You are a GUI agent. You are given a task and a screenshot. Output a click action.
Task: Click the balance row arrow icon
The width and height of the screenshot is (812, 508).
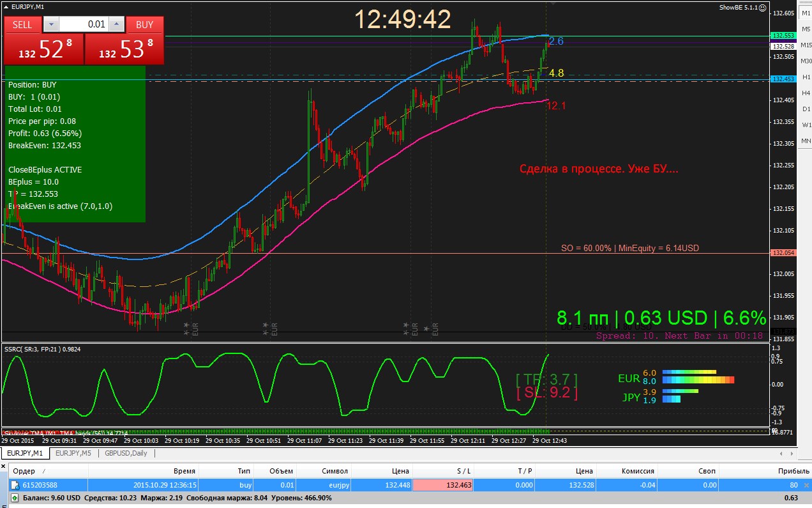15,498
